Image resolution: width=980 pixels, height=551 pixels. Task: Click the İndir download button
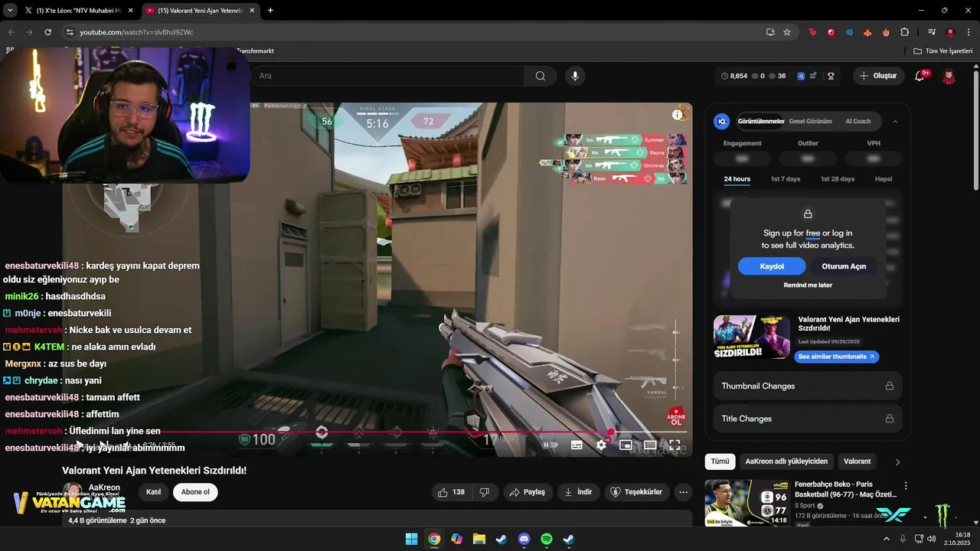click(578, 492)
